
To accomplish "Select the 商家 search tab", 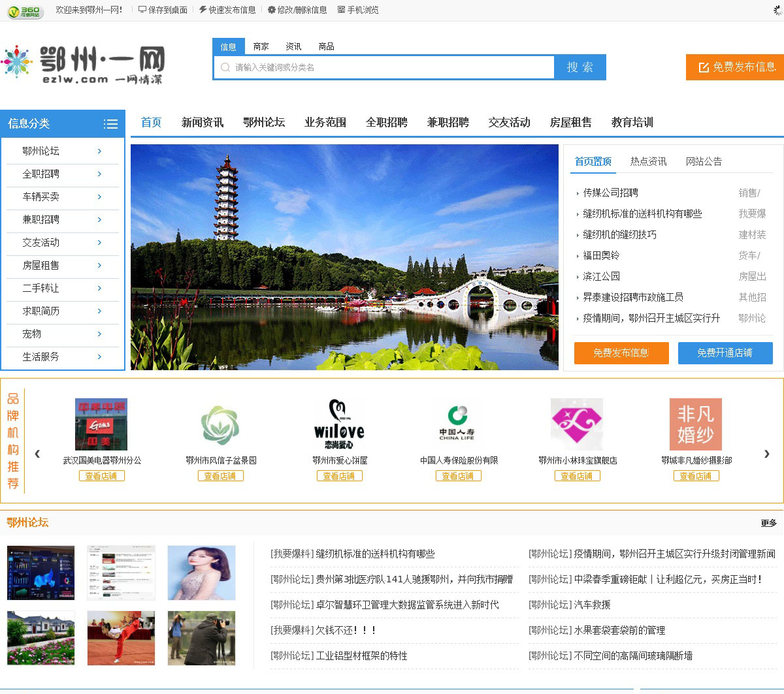I will [x=261, y=46].
